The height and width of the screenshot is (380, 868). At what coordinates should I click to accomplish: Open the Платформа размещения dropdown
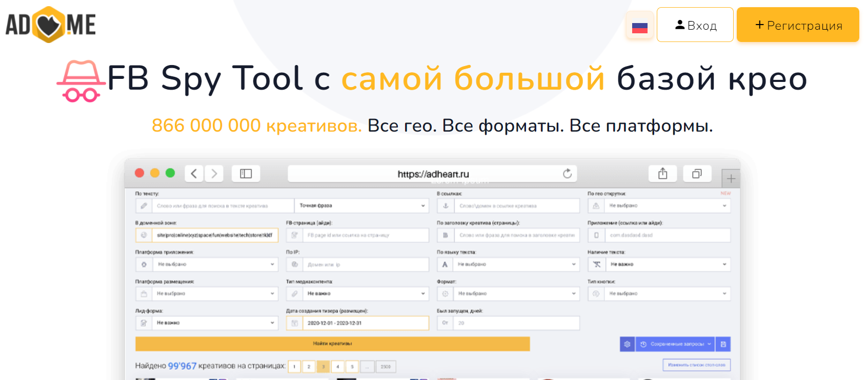pyautogui.click(x=215, y=293)
